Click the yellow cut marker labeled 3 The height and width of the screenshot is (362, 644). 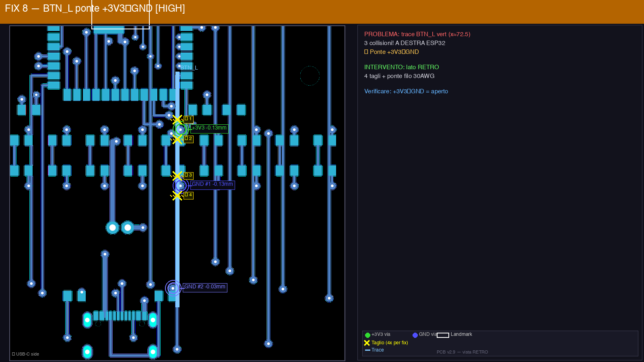click(x=177, y=176)
